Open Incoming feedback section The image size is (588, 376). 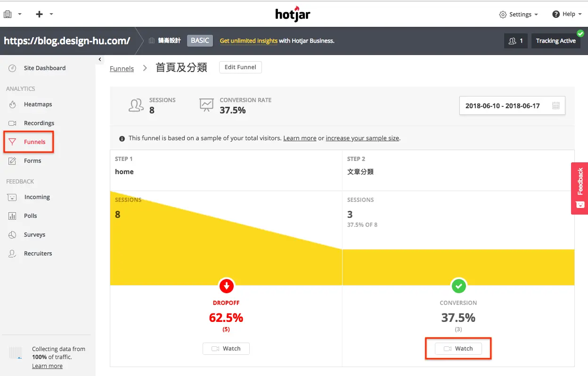click(x=37, y=197)
